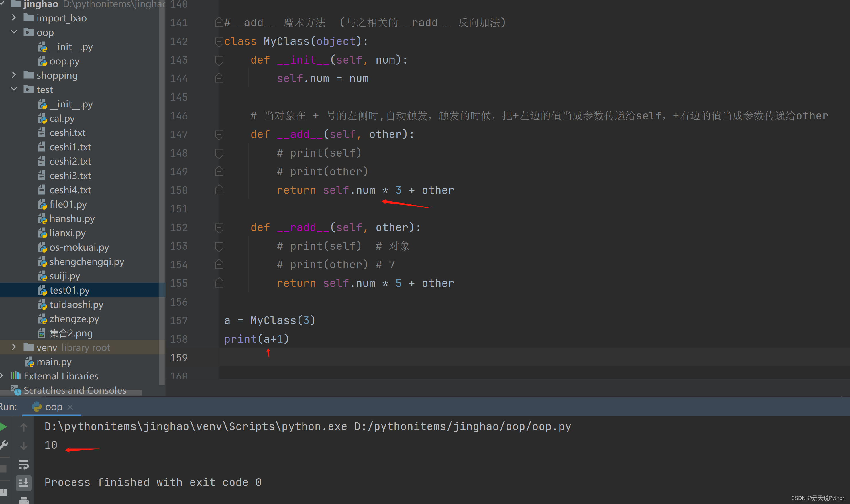Open suiji.py file
Image resolution: width=850 pixels, height=504 pixels.
[x=64, y=276]
